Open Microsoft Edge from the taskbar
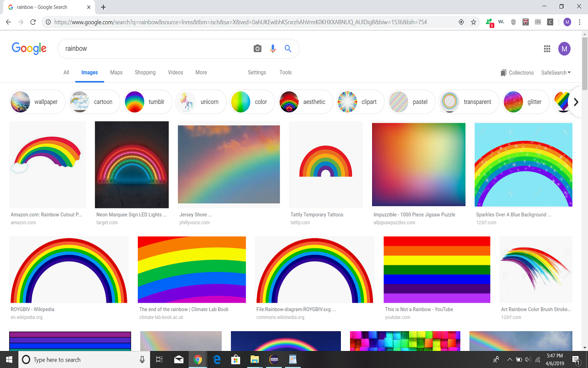This screenshot has width=588, height=368. point(216,359)
